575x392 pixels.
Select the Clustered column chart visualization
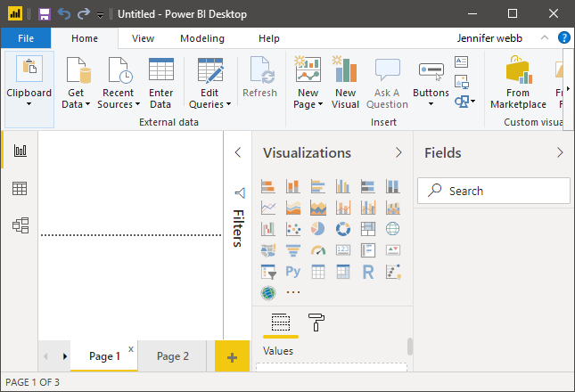(x=343, y=186)
